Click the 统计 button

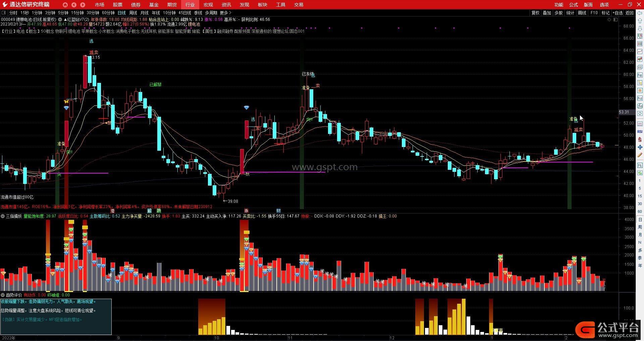coord(570,13)
